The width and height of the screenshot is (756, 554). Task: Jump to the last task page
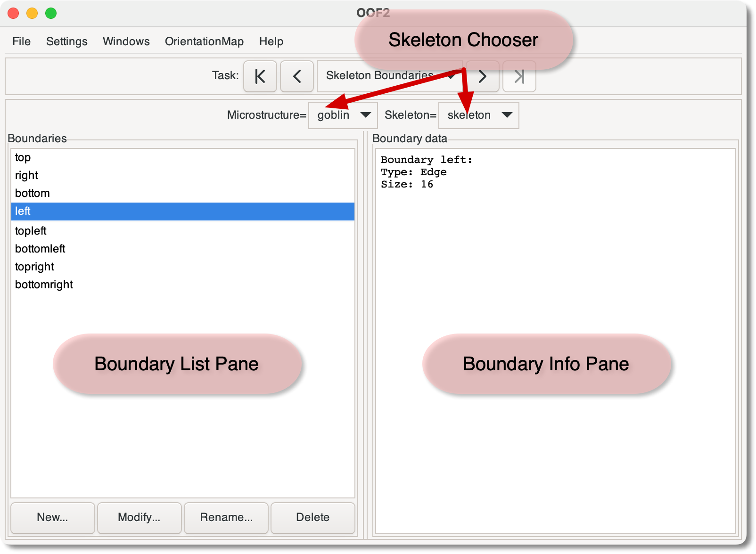[519, 76]
